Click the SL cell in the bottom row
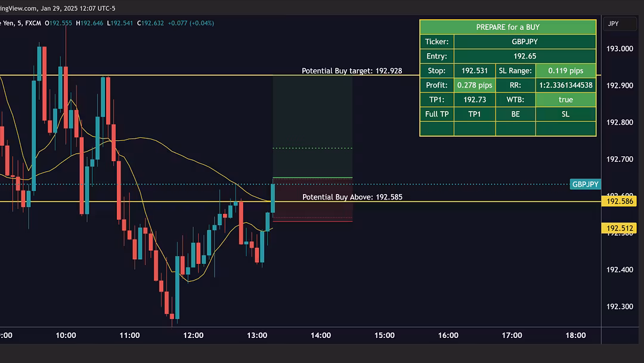Screen dimensions: 644x363 coord(565,114)
